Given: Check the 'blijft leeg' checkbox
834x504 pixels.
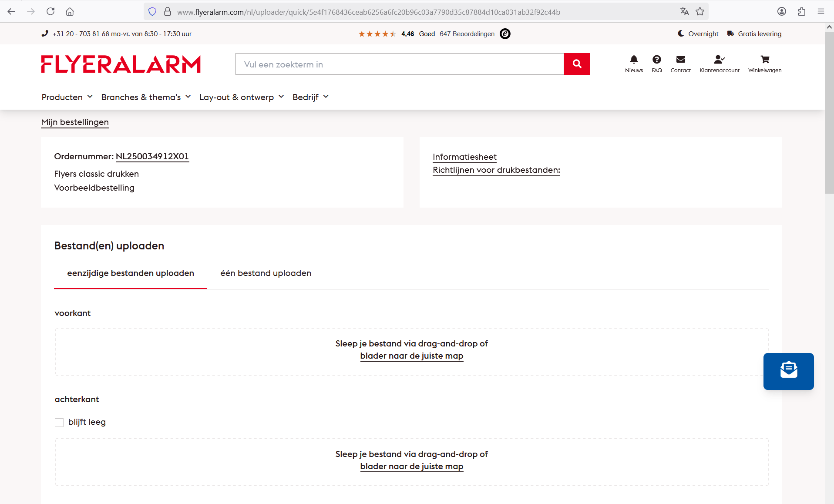Looking at the screenshot, I should point(59,422).
